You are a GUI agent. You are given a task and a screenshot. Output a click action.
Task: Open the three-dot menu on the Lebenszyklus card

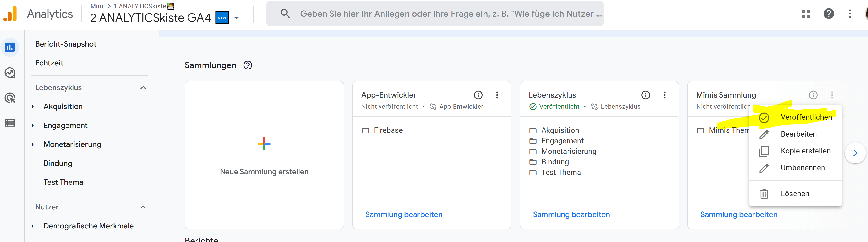665,95
